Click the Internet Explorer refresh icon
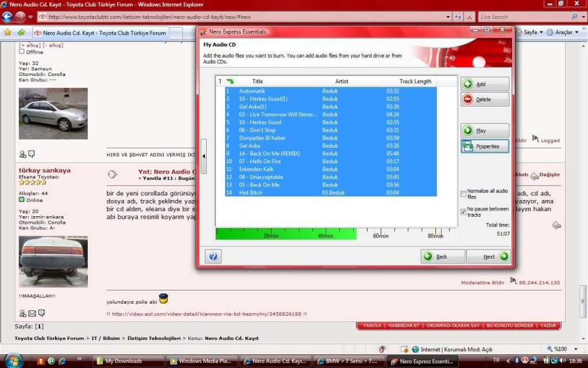Viewport: 588px width, 368px height. (458, 17)
